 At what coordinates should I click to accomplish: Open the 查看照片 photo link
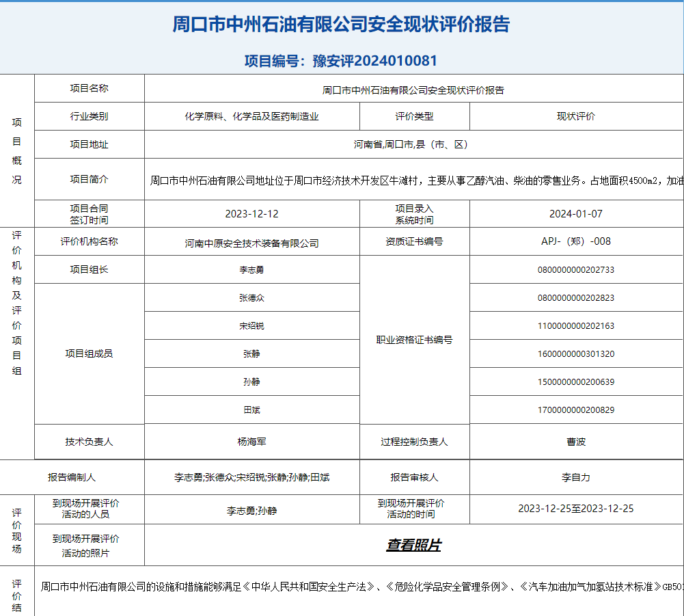[413, 545]
